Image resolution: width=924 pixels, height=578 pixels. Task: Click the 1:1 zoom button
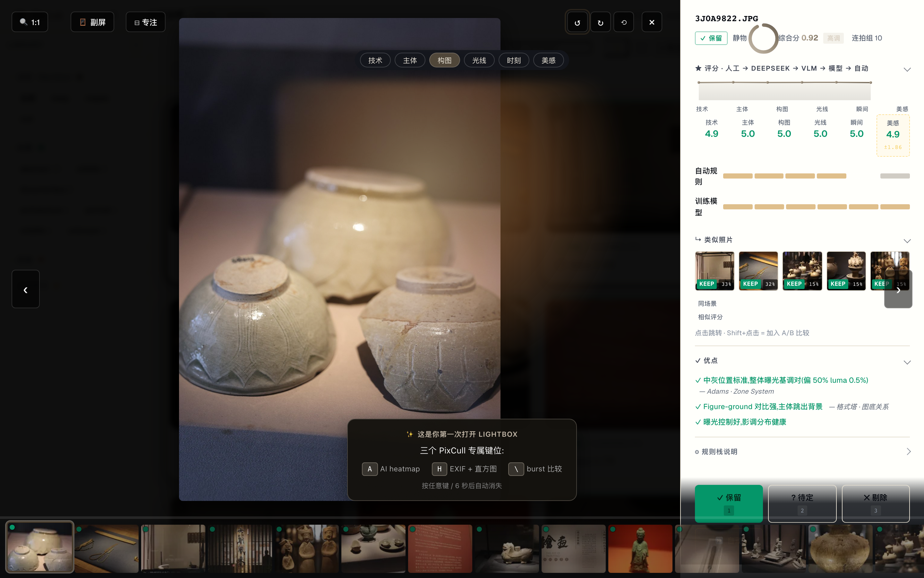(x=30, y=22)
